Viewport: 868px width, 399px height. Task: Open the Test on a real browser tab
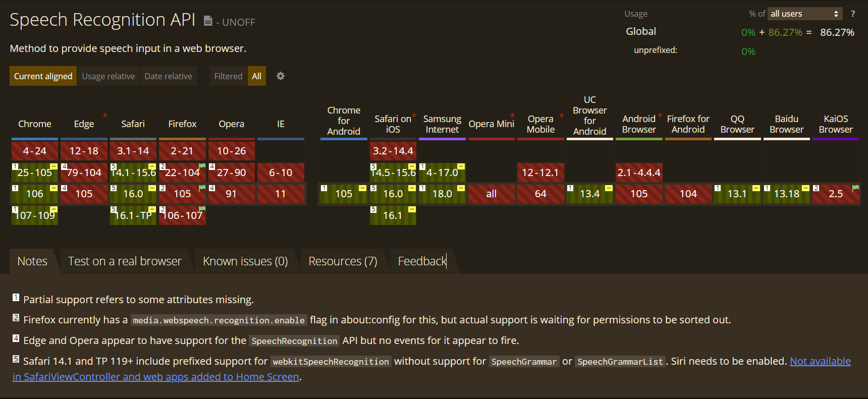click(125, 261)
